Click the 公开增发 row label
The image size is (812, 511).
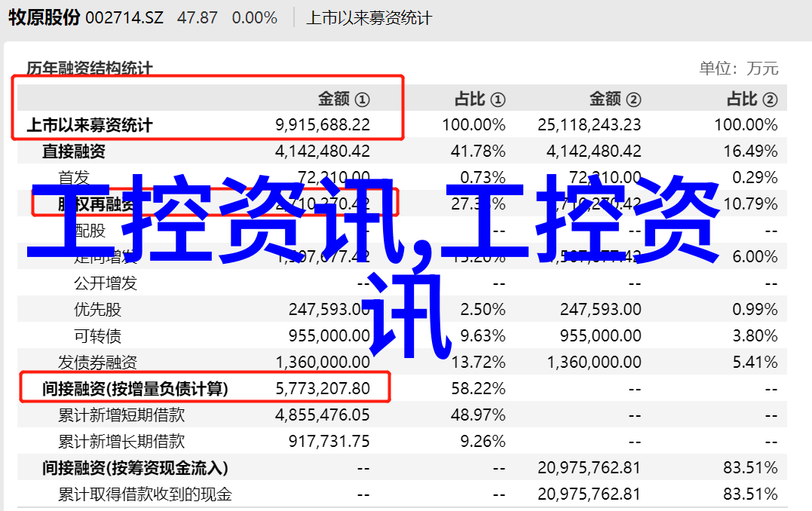point(106,283)
